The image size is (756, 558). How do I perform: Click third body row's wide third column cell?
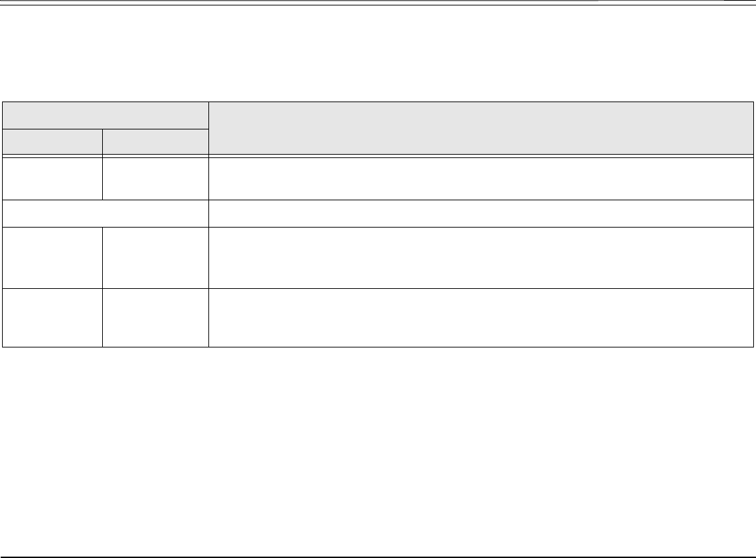coord(481,258)
